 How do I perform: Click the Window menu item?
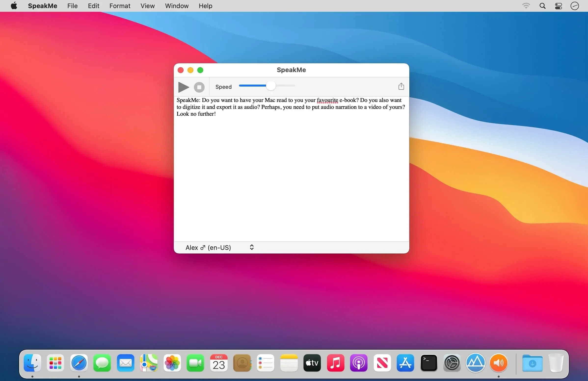tap(176, 6)
